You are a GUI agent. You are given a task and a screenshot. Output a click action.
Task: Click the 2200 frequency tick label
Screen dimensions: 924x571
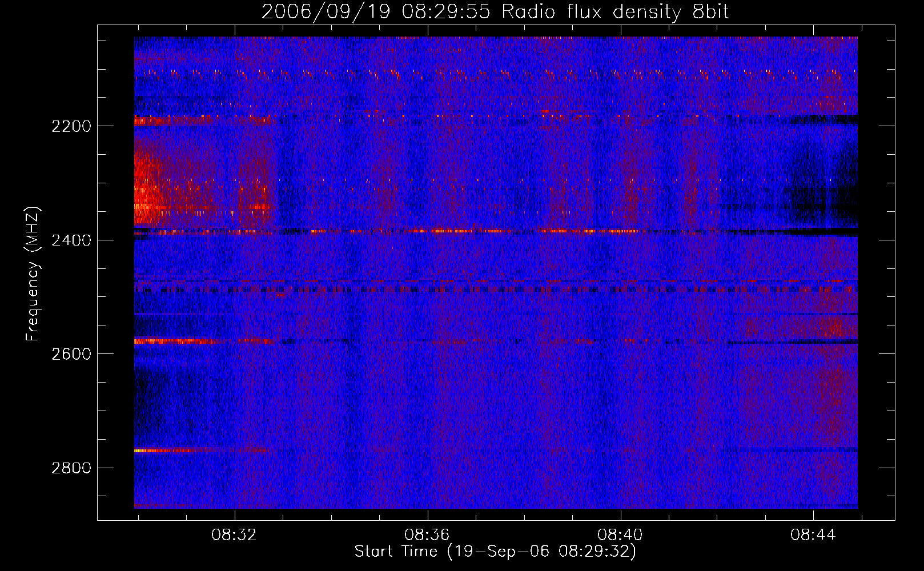71,126
